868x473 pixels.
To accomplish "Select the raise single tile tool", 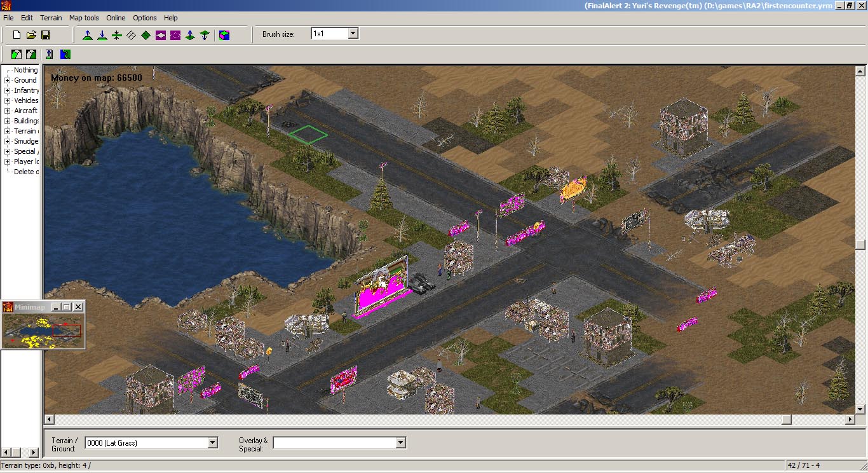I will click(189, 35).
